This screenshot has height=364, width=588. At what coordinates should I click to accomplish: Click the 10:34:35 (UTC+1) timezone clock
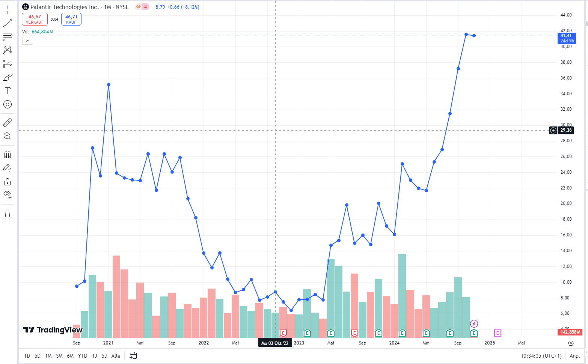[541, 356]
